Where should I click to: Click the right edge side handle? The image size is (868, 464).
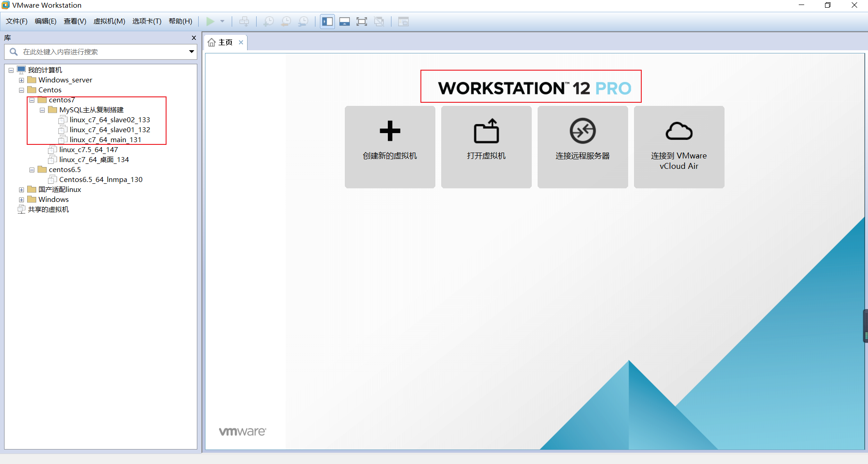click(865, 326)
